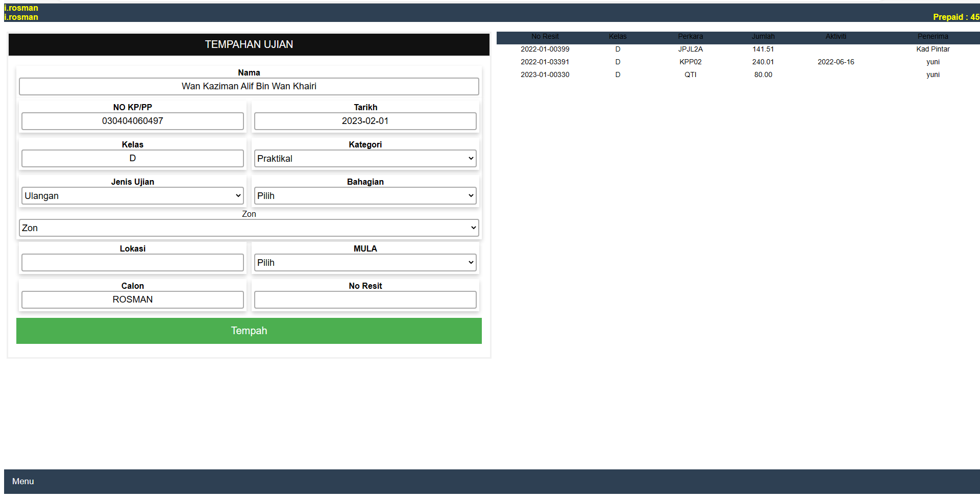Click the Calon input field
980x500 pixels.
point(132,299)
